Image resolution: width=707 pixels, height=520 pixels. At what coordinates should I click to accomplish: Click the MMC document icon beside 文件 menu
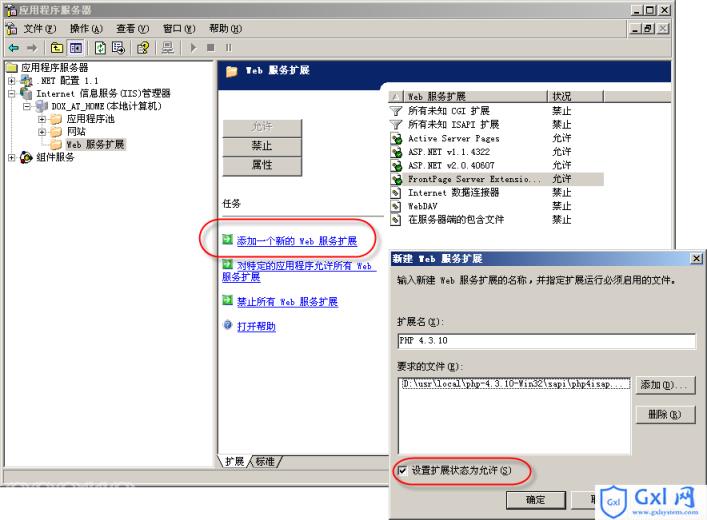pos(11,28)
